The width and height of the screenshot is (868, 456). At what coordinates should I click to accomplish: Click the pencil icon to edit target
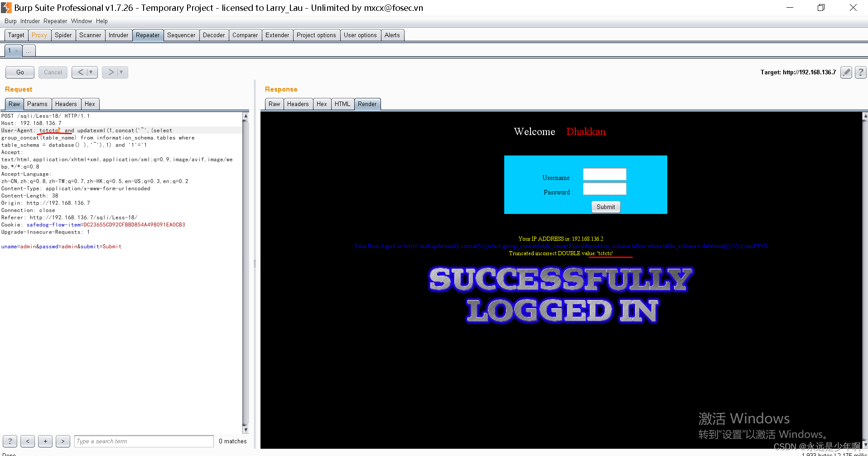(x=845, y=72)
